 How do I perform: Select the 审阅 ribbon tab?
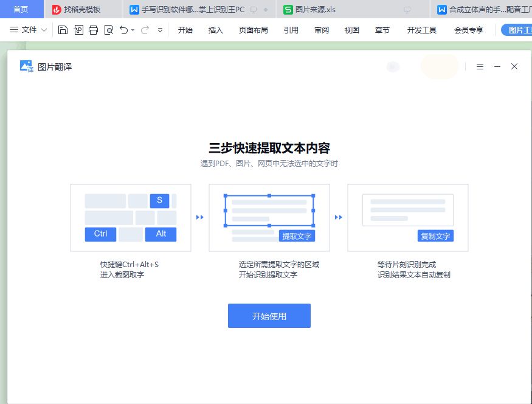(x=321, y=30)
